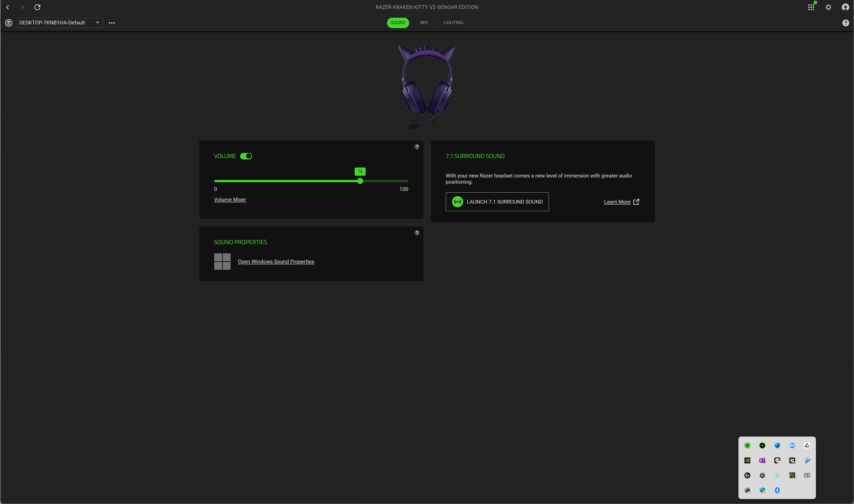Viewport: 854px width, 504px height.
Task: Click Launch 7.1 Surround Sound button
Action: (x=497, y=202)
